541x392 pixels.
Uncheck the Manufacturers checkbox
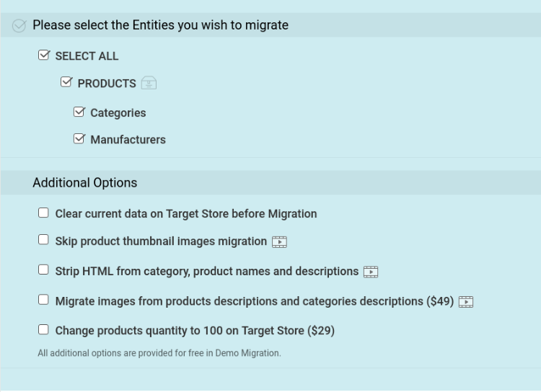click(x=79, y=138)
